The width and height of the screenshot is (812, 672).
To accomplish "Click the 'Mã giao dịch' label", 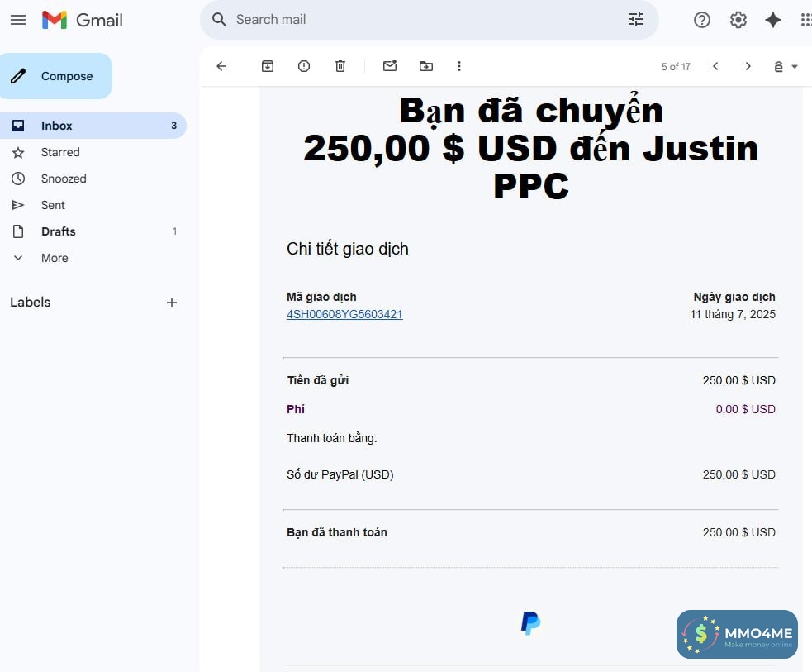I will (321, 297).
